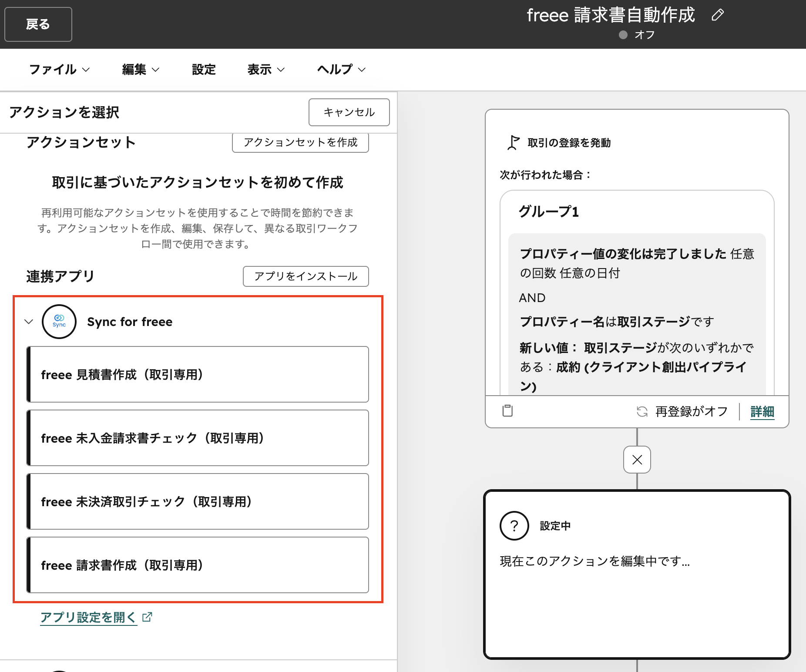This screenshot has height=672, width=806.
Task: Click the グループ1 filter group heading
Action: tap(548, 212)
